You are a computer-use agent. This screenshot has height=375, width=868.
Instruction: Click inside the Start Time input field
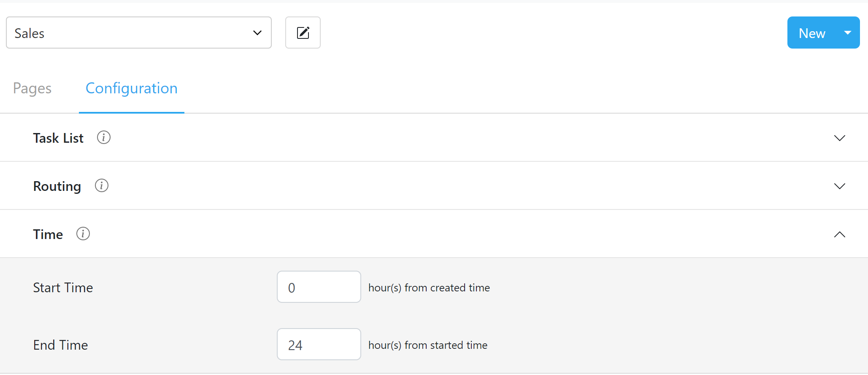click(x=319, y=287)
